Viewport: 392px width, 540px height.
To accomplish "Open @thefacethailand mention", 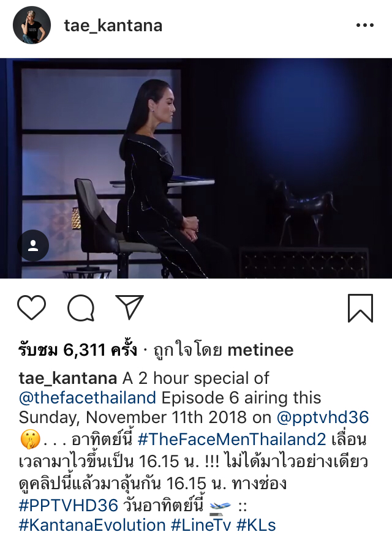I will coord(88,398).
